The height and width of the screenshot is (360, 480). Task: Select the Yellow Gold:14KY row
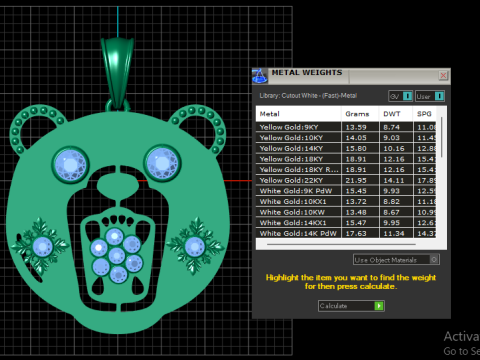[346, 148]
